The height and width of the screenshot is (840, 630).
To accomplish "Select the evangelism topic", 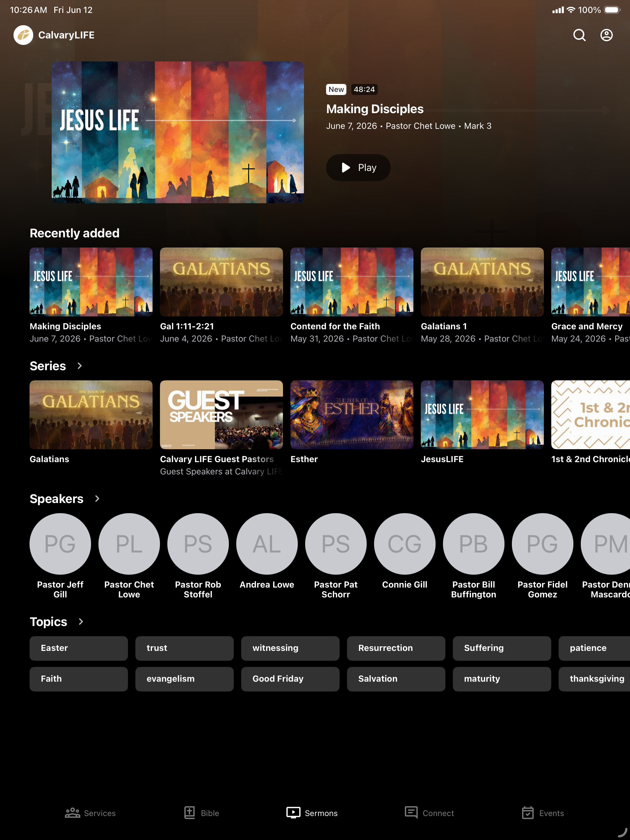I will [184, 679].
